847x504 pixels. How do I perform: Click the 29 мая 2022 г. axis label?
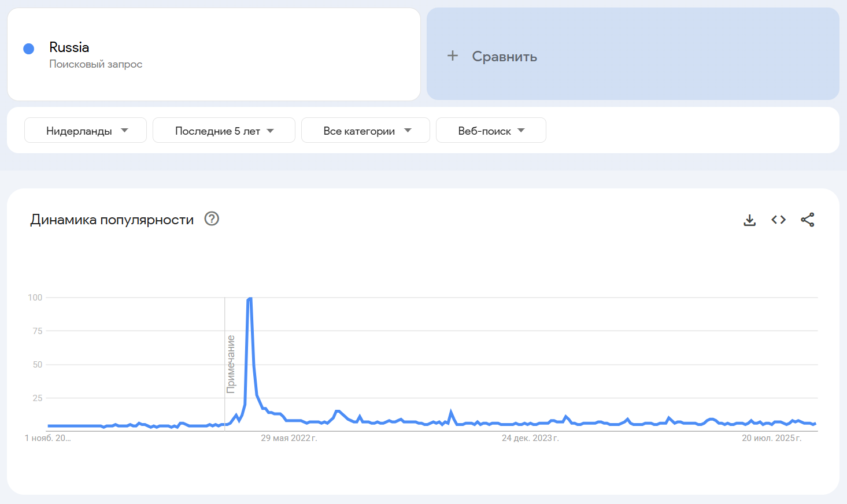pos(289,438)
